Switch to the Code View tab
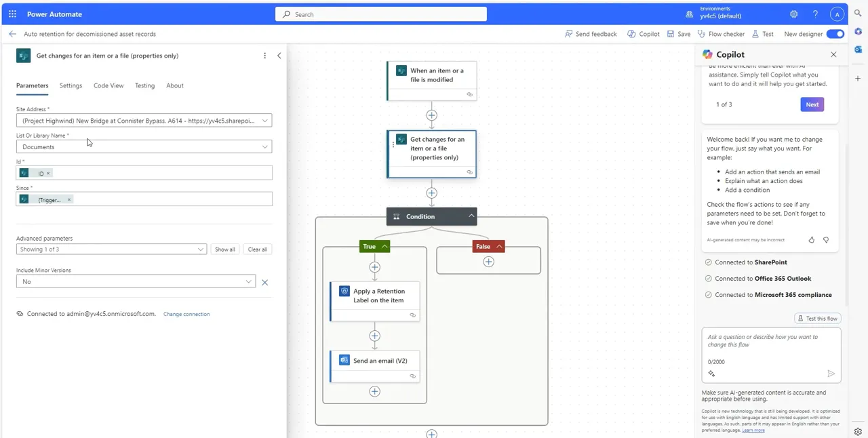The height and width of the screenshot is (438, 868). click(108, 85)
